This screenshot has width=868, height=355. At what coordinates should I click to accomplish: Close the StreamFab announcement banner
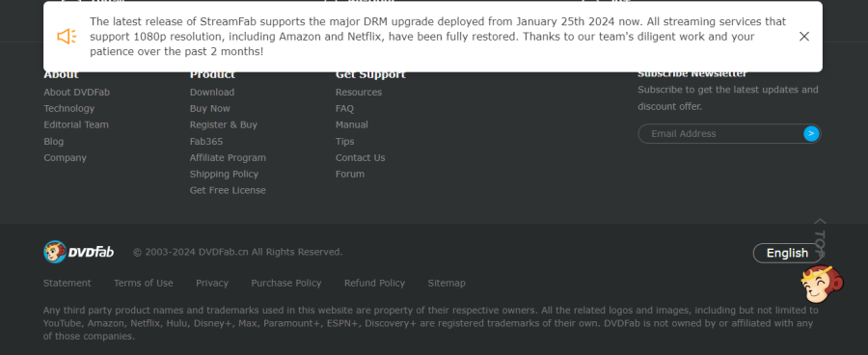click(x=803, y=37)
